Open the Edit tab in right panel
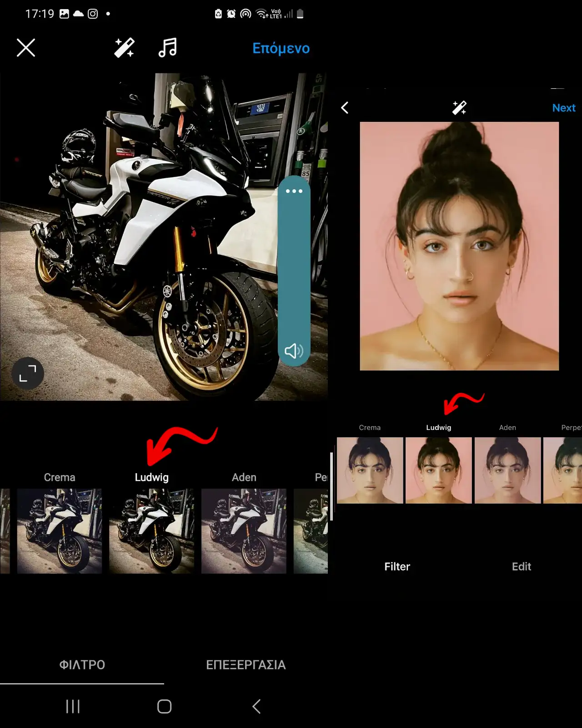This screenshot has height=728, width=582. point(521,566)
